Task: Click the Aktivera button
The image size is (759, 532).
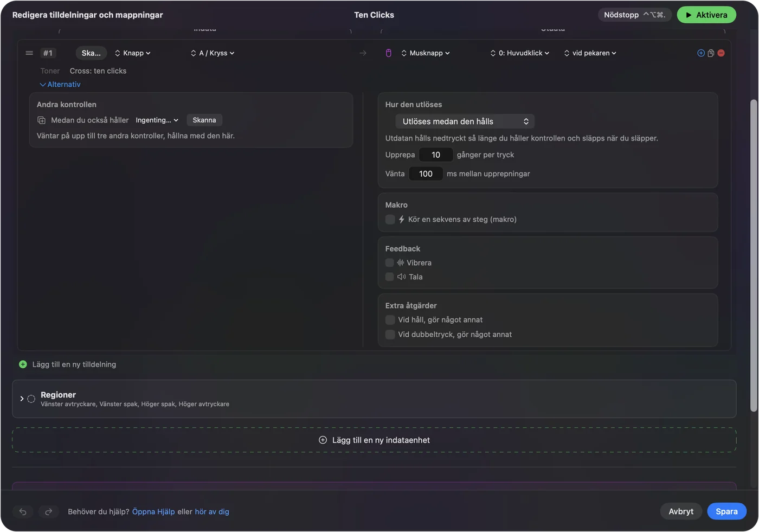Action: (x=706, y=15)
